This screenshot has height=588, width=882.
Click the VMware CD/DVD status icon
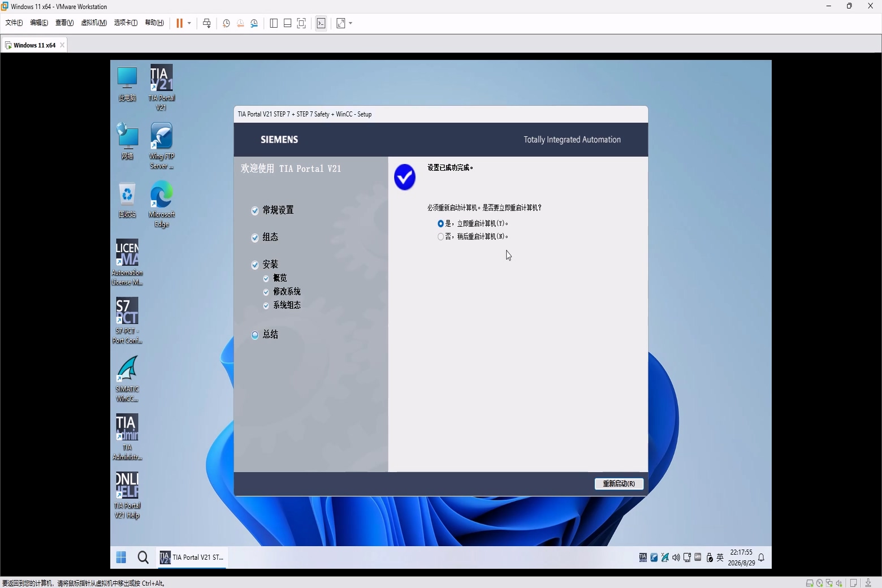coord(819,583)
